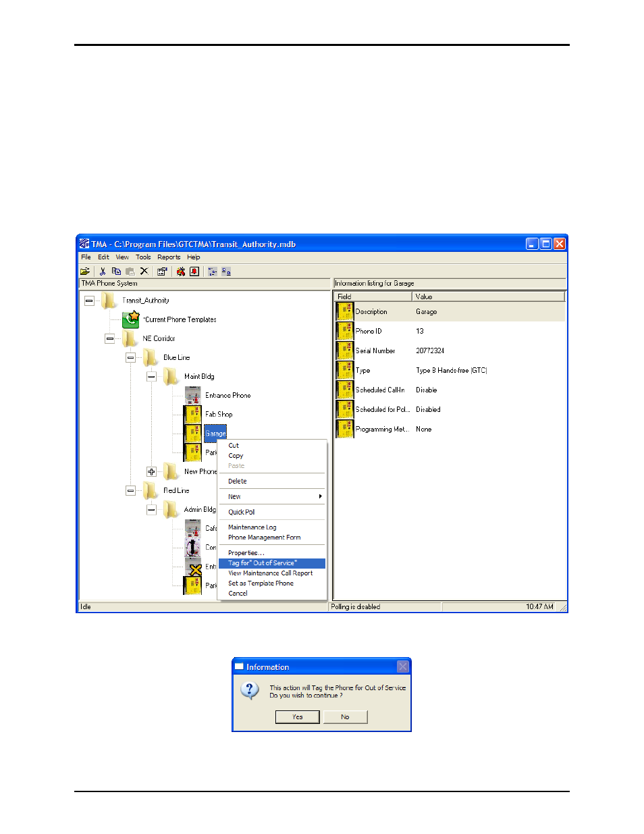Image resolution: width=644 pixels, height=834 pixels.
Task: Open Maintenance Log from context menu
Action: 252,527
